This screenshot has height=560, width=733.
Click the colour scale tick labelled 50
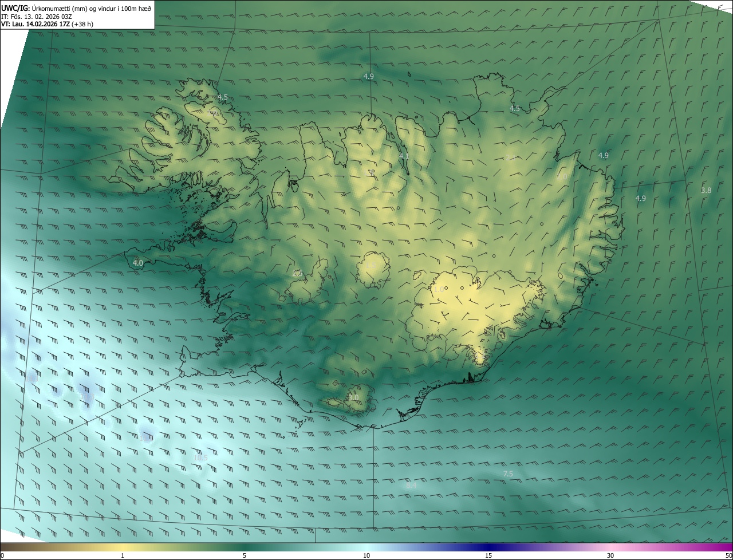[728, 555]
